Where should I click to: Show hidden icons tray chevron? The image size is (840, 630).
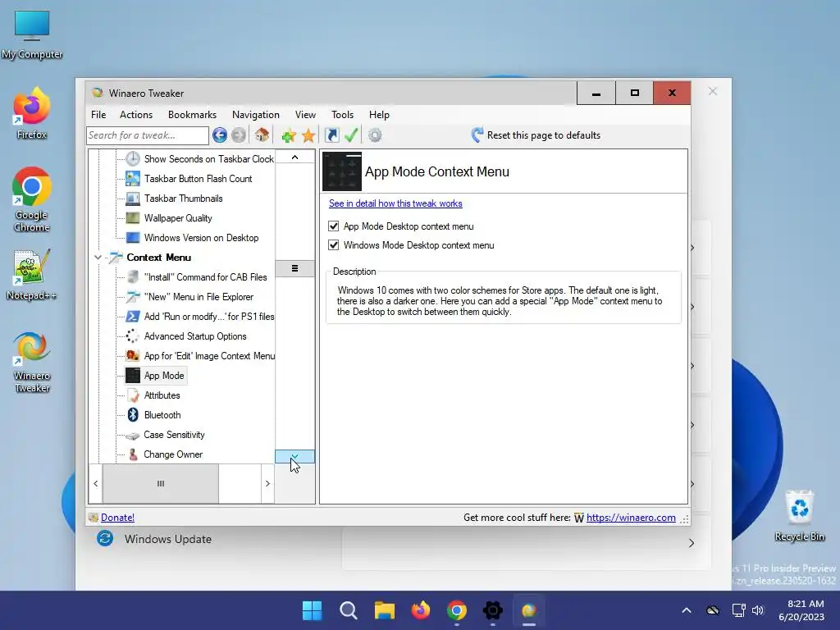coord(687,610)
